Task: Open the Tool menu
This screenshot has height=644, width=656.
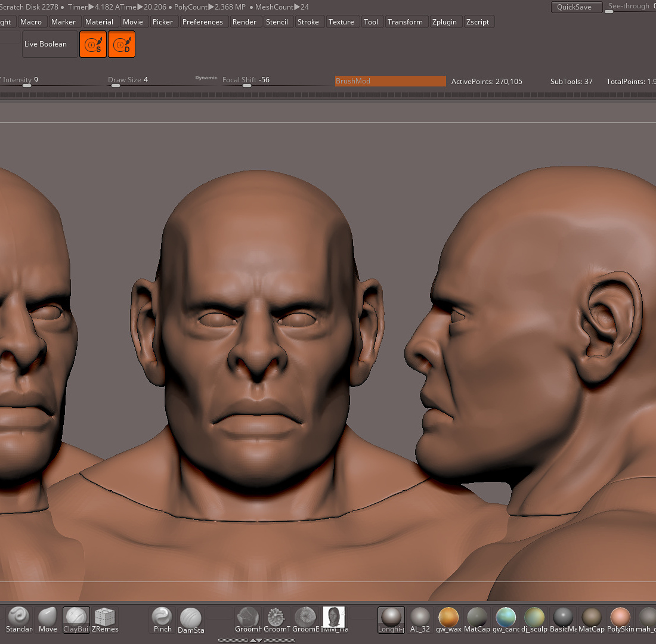Action: [x=371, y=21]
